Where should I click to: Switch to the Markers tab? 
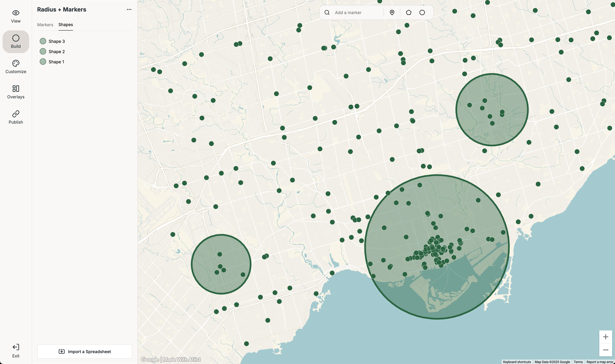45,25
